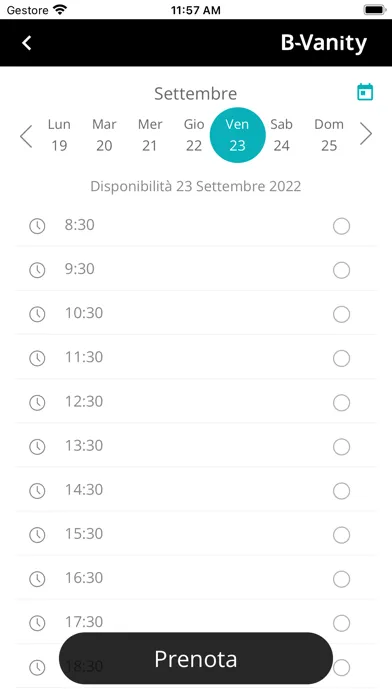This screenshot has height=696, width=392.
Task: Select the 17:30 availability radio button
Action: (x=341, y=623)
